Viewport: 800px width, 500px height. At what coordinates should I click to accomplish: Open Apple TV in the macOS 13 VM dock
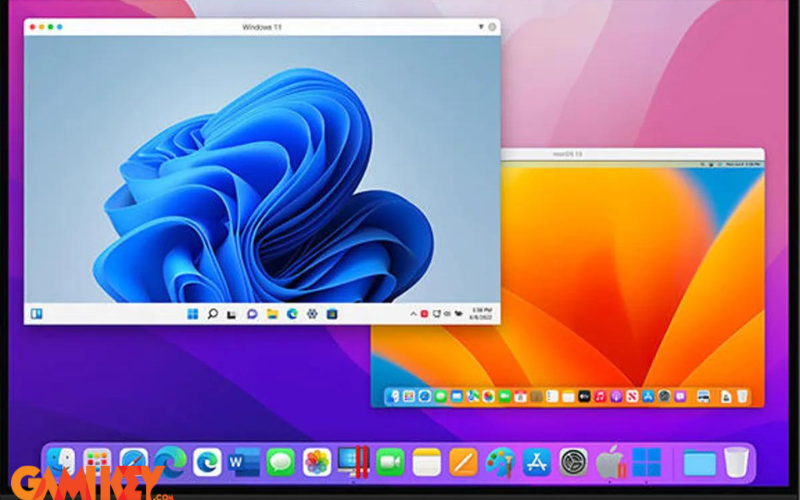(x=584, y=396)
